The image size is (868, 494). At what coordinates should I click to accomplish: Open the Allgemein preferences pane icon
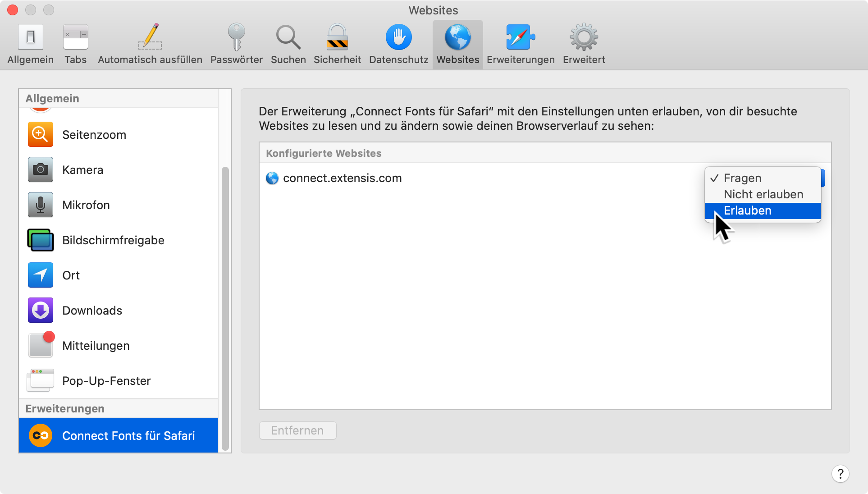[31, 37]
